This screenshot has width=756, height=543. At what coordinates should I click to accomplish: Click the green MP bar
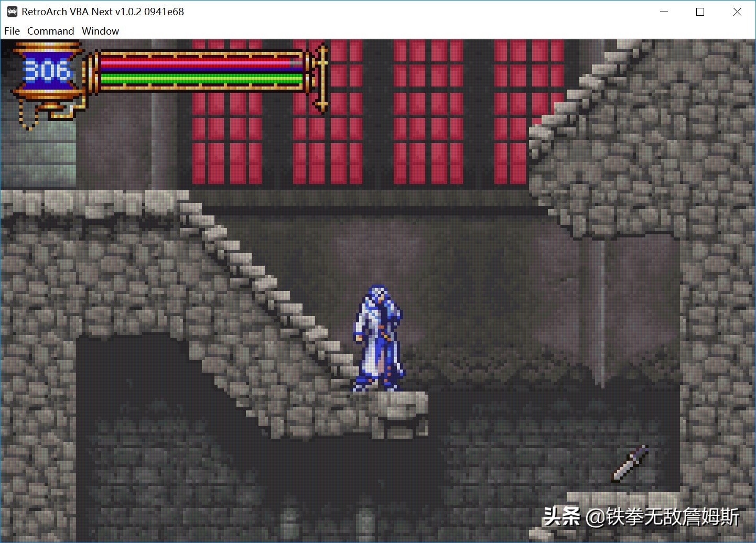202,79
